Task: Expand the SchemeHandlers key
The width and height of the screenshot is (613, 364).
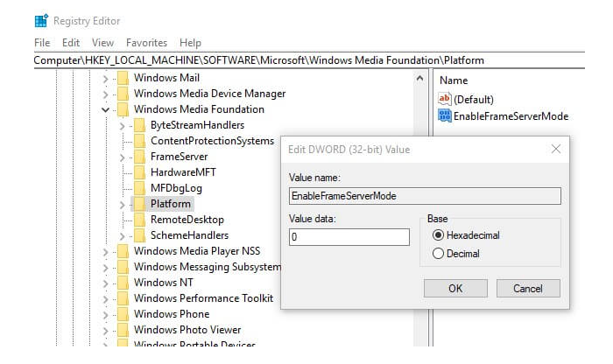Action: pos(122,236)
